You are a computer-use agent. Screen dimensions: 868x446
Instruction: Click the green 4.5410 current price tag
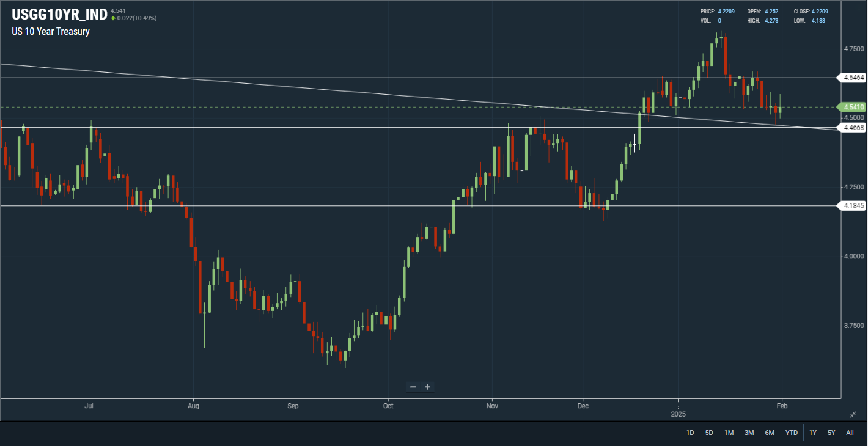click(853, 107)
